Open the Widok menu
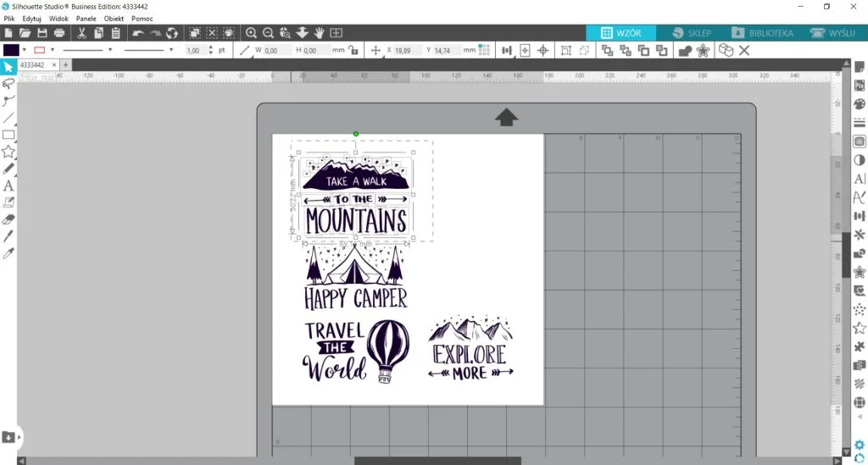This screenshot has height=465, width=868. tap(58, 19)
